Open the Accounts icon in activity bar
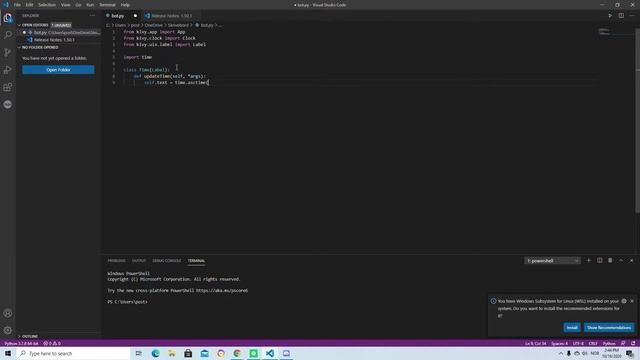 8,313
